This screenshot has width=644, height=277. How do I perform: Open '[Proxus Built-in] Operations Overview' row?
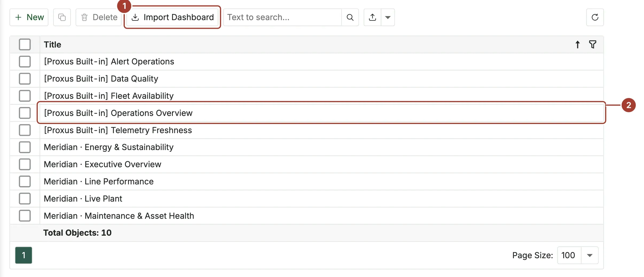coord(321,113)
